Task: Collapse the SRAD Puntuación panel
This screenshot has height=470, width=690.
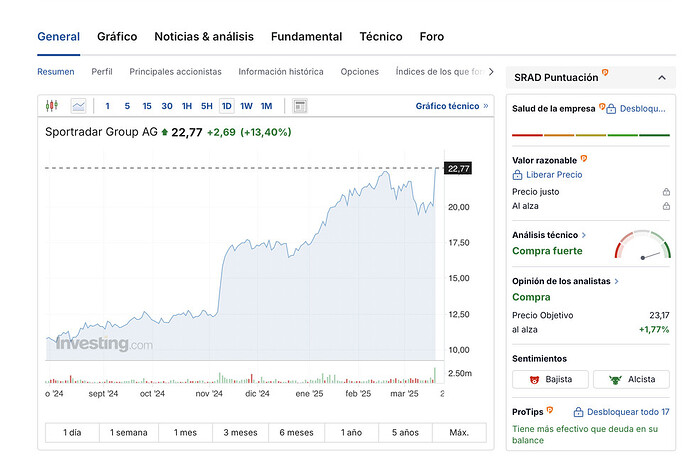Action: 661,77
